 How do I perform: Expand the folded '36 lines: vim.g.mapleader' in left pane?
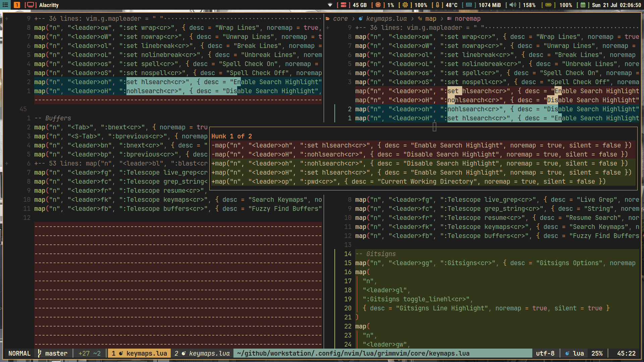pos(178,19)
